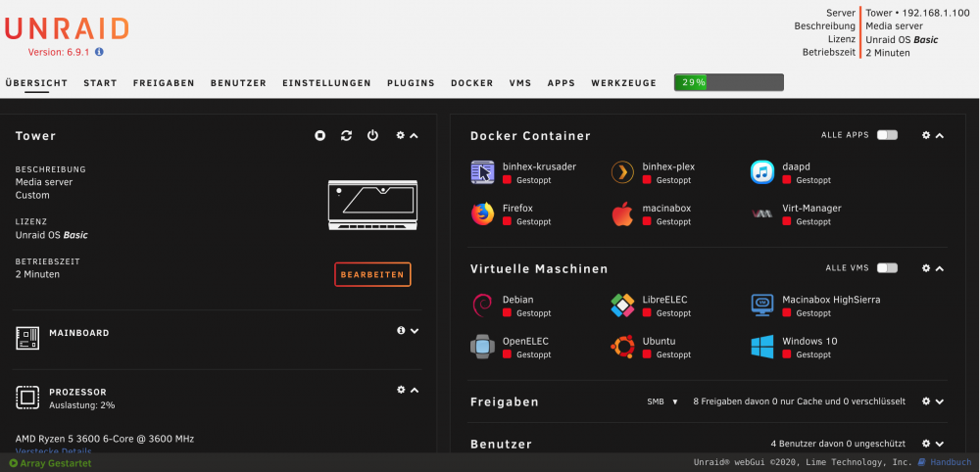Open the Plugins tab

412,83
